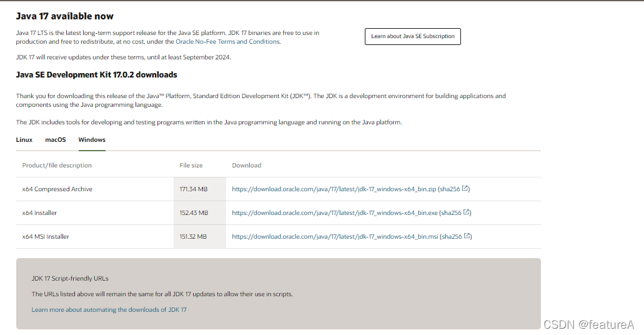
Task: Click x64 Compressed Archive description cell
Action: coord(95,189)
